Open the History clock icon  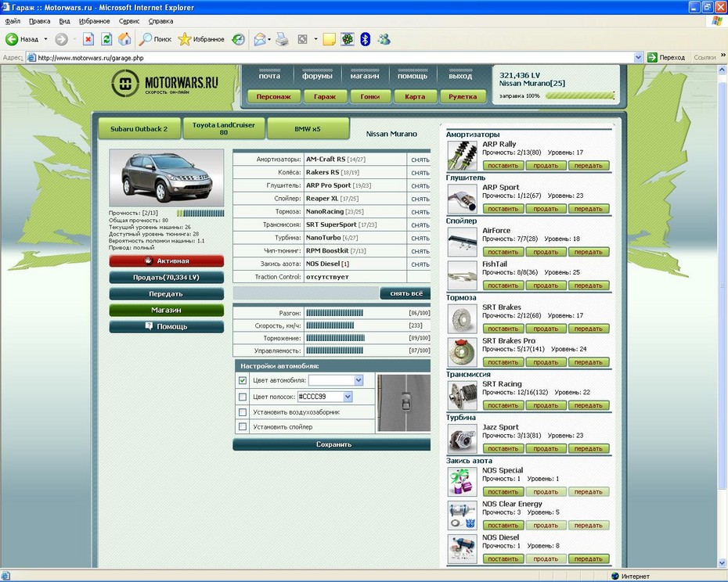click(238, 39)
